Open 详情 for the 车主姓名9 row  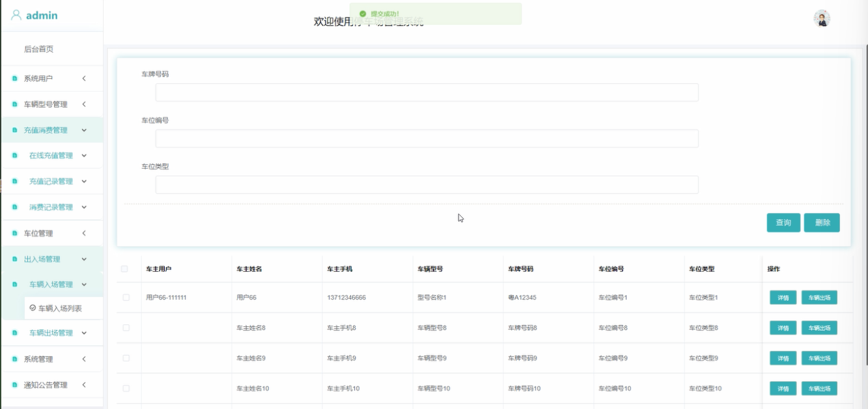coord(783,358)
